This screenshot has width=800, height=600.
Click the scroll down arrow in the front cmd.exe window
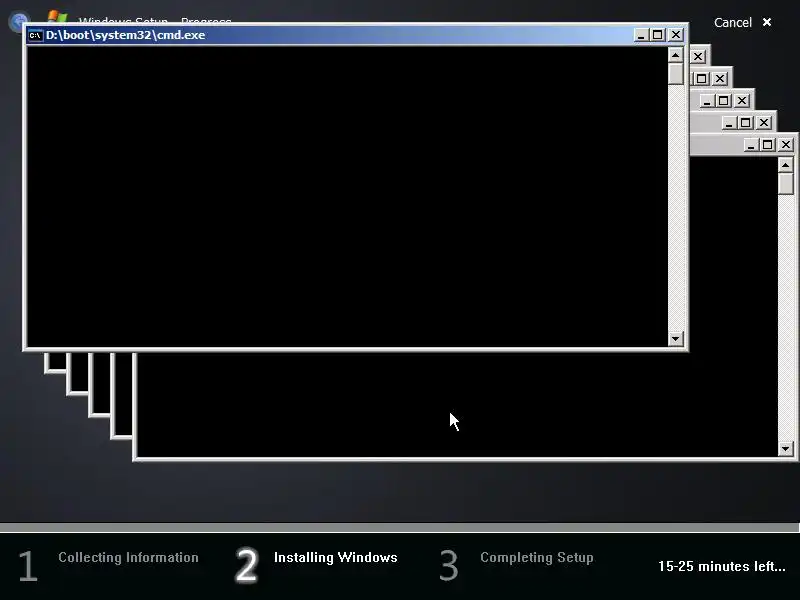676,338
